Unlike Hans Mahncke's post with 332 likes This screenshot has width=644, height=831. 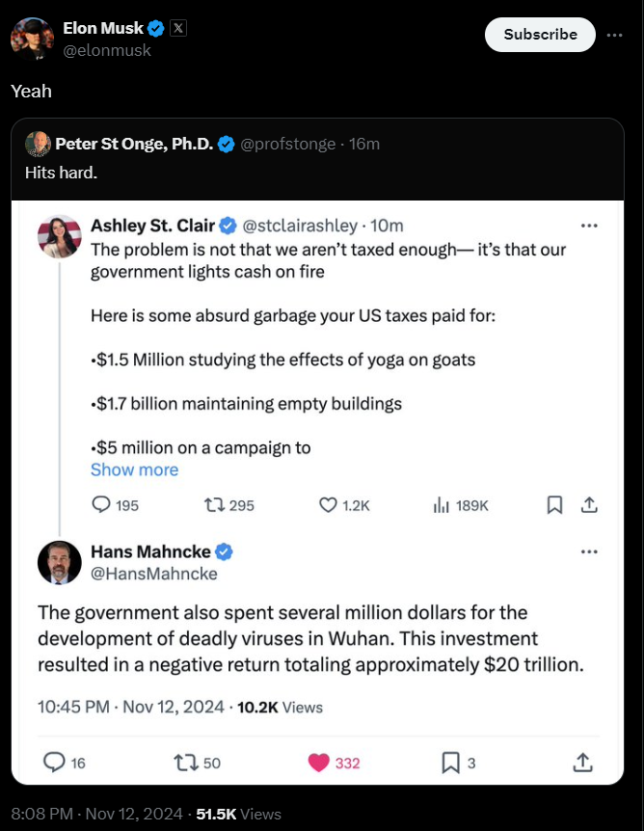(319, 763)
